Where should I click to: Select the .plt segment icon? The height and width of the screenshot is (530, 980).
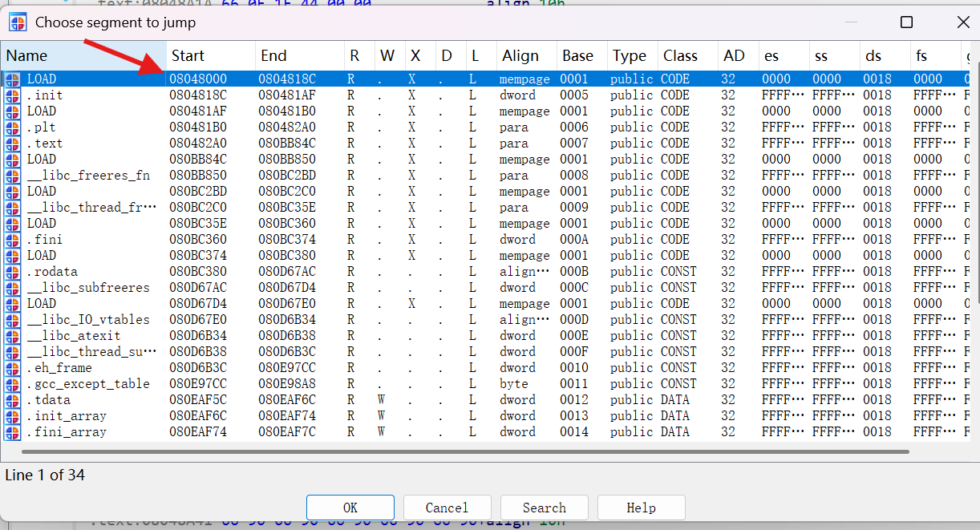click(x=13, y=127)
